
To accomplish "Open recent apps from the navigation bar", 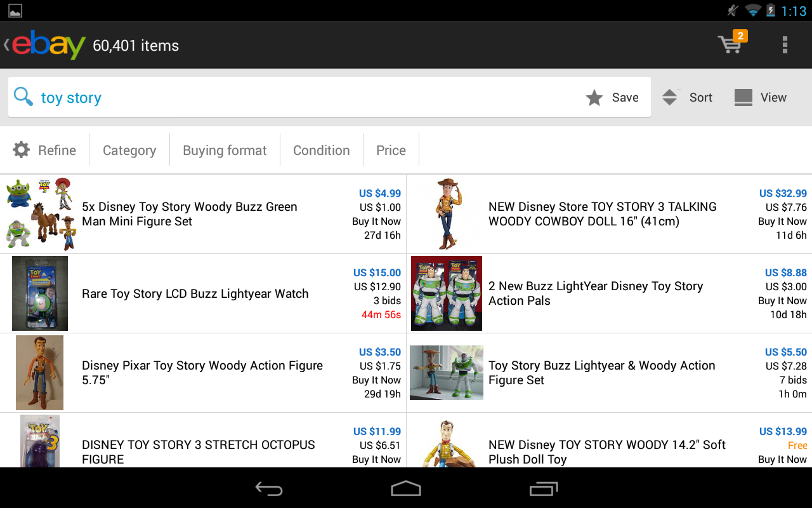I will (x=543, y=489).
